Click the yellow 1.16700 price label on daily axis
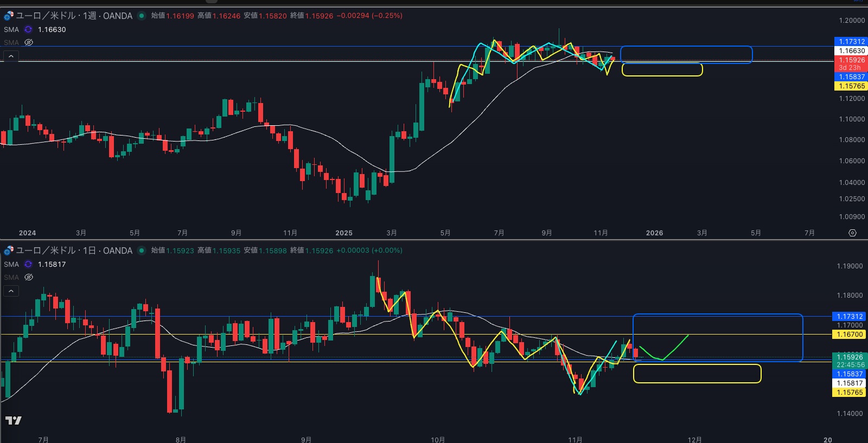The width and height of the screenshot is (868, 443). click(x=850, y=335)
